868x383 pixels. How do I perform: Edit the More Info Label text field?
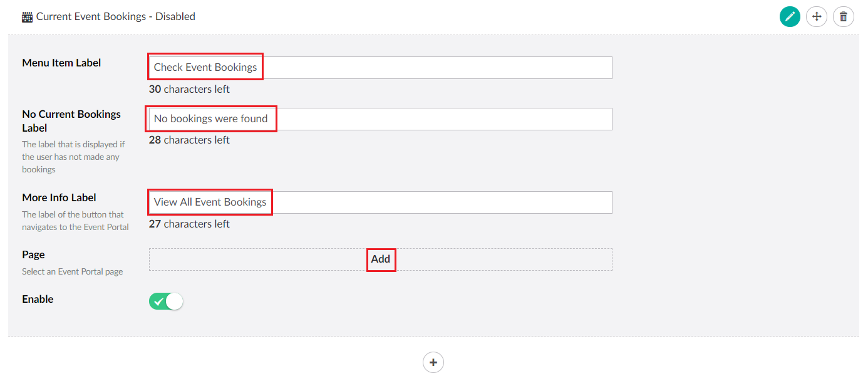(380, 202)
